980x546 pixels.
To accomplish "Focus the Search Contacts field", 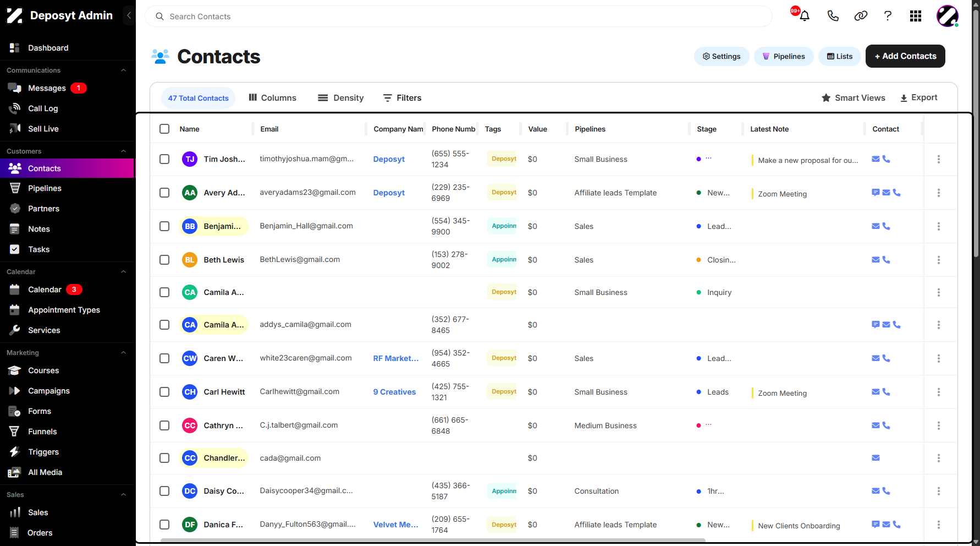I will (459, 17).
